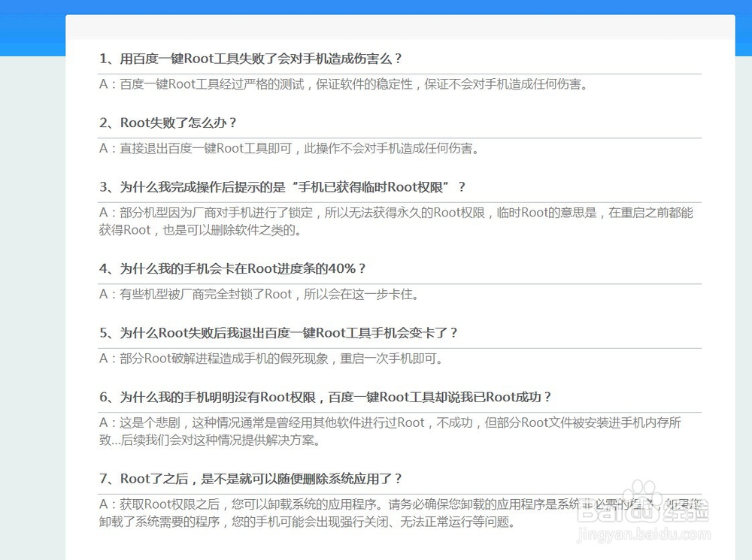Click answer text 保证不会对手机造成任何伤害
Screen dimensions: 752x560
coord(505,84)
